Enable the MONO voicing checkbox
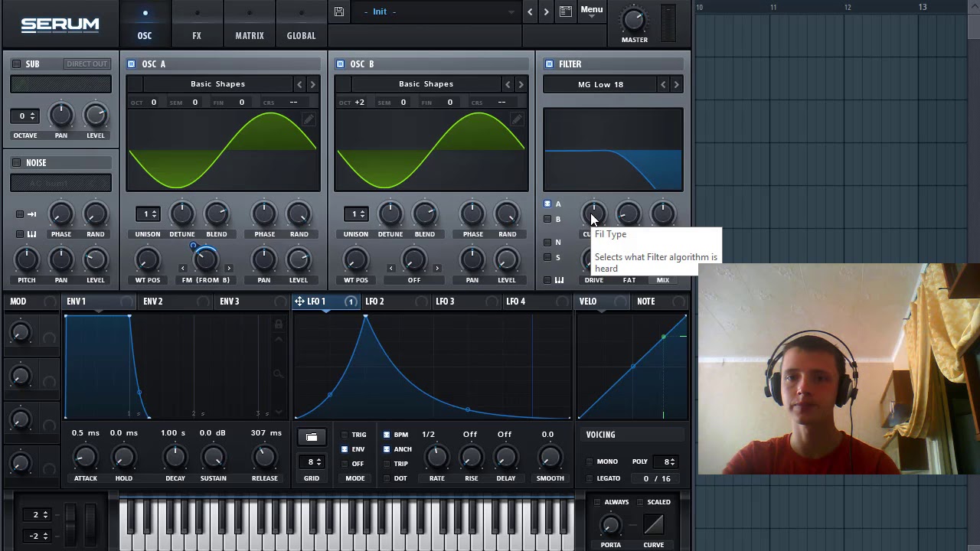Screen dimensions: 980x551 tap(590, 461)
